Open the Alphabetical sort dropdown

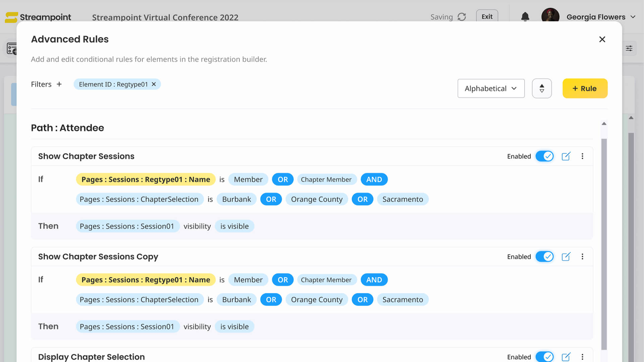point(491,88)
